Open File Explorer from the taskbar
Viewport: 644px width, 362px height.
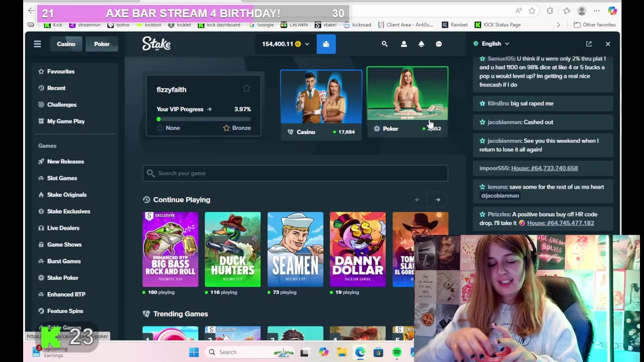[x=342, y=352]
